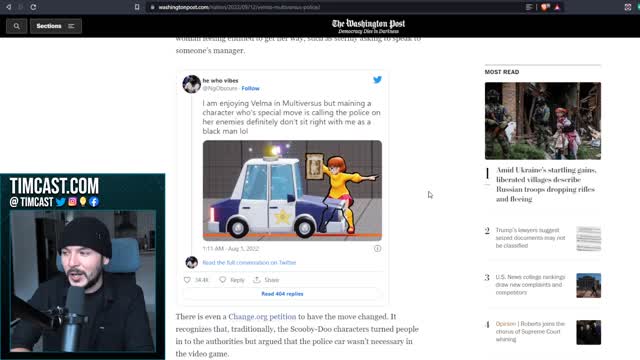The height and width of the screenshot is (360, 640).
Task: Share the tweet
Action: (266, 280)
